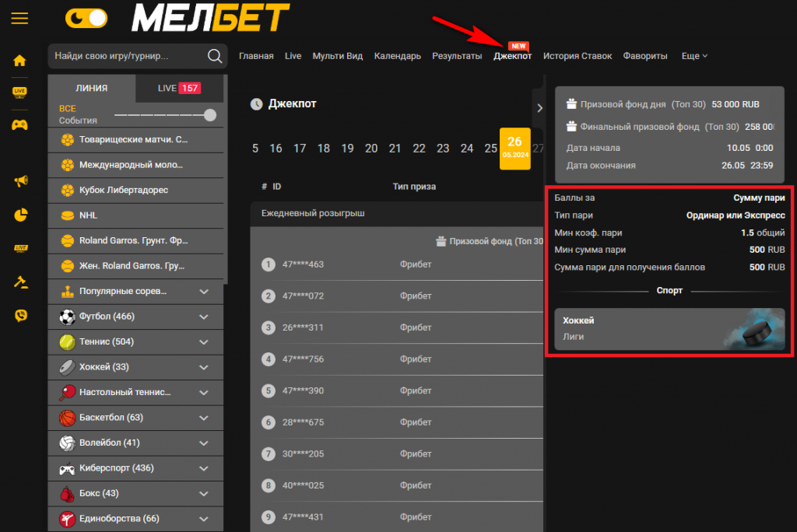Switch to the ЛИНИЯ tab

point(92,88)
